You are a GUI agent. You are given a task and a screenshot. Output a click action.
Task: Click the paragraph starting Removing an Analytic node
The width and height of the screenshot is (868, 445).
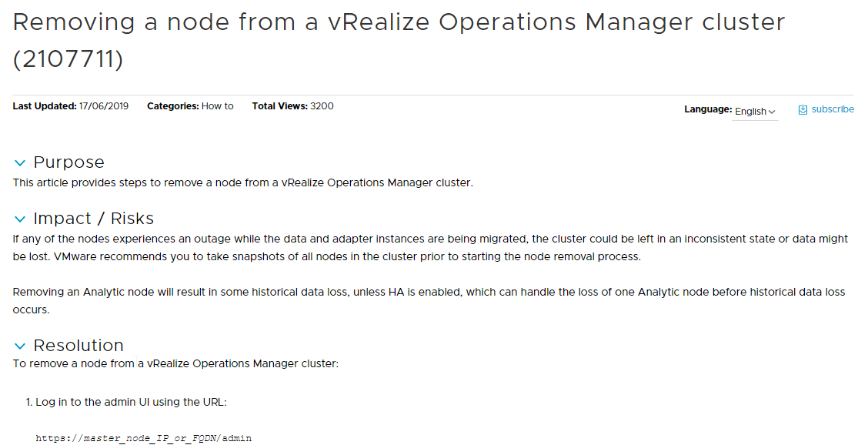429,300
